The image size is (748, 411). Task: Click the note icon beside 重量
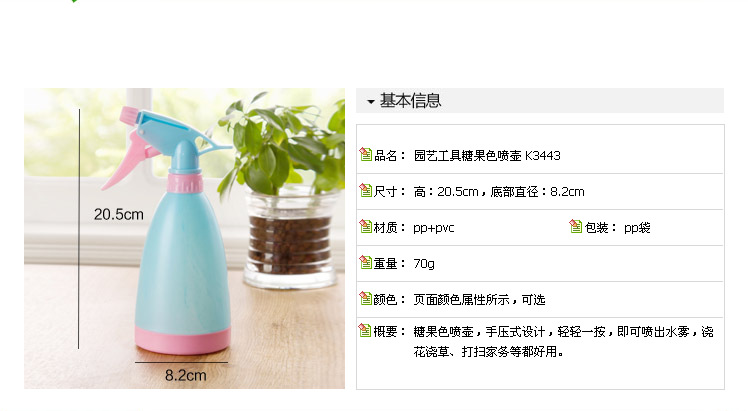point(366,262)
